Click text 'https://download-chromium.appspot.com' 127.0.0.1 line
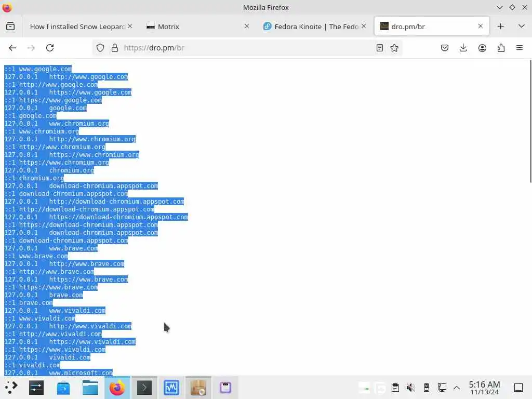The height and width of the screenshot is (399, 532). pos(96,217)
